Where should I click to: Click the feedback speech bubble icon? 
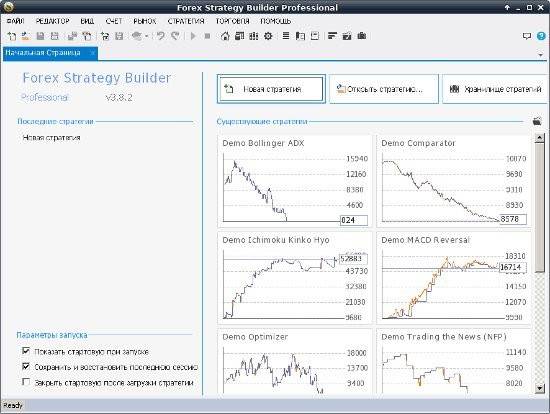point(527,36)
